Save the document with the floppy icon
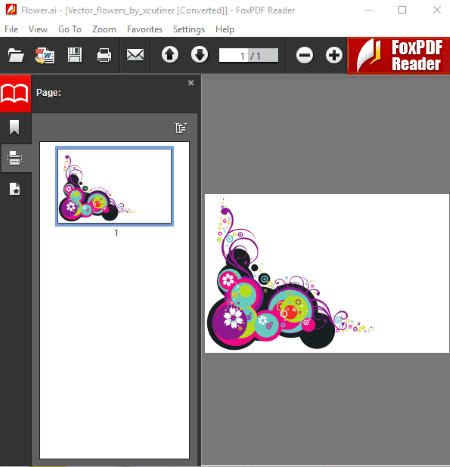 tap(75, 55)
